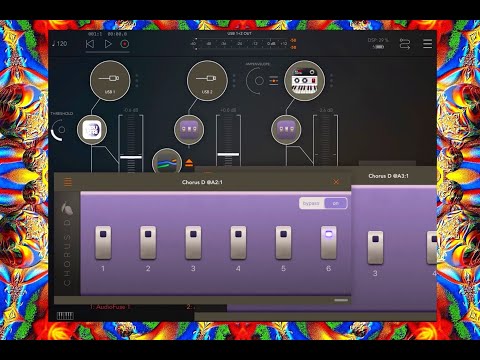This screenshot has height=360, width=480.
Task: Set Chorus D @A2:1 to on
Action: pos(336,203)
